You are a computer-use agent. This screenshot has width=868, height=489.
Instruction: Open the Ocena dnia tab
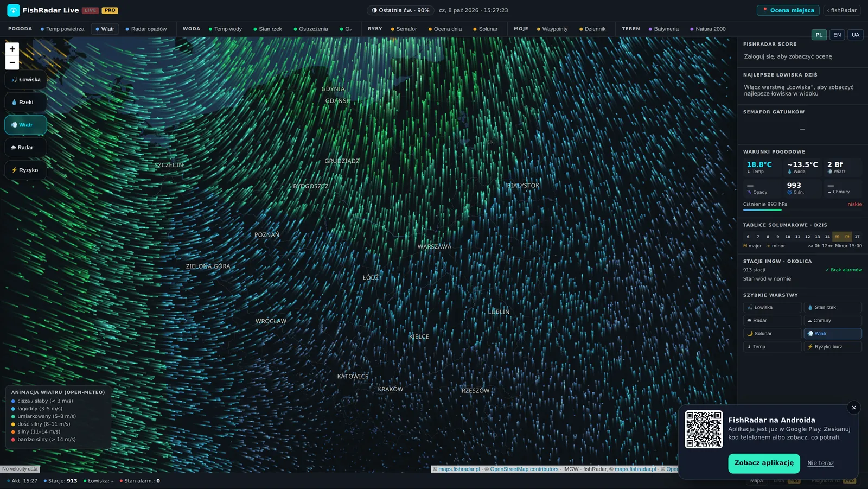pos(445,29)
